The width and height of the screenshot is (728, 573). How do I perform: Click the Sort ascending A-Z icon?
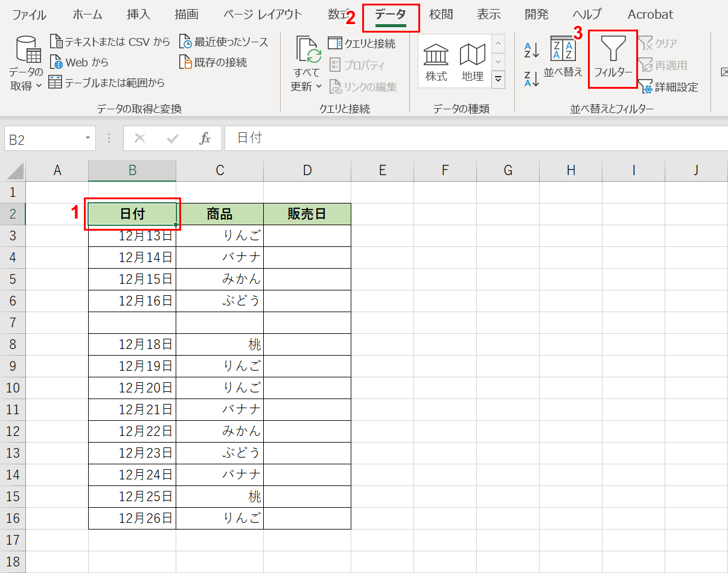point(531,50)
